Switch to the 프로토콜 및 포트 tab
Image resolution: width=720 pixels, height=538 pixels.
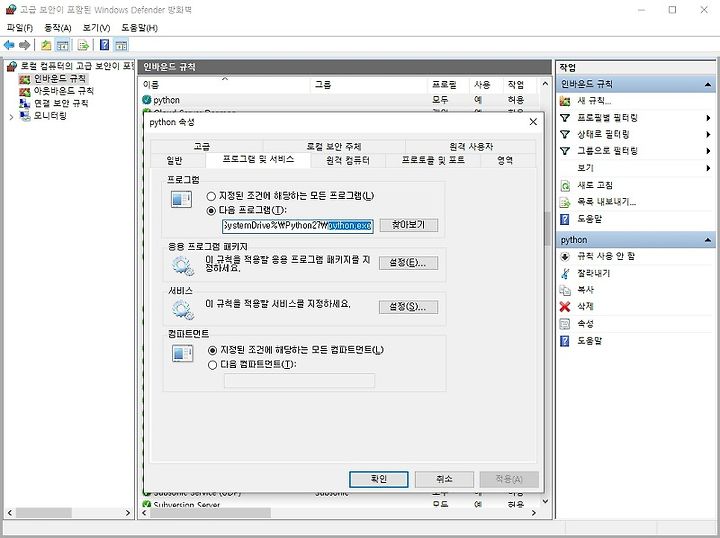pos(433,160)
